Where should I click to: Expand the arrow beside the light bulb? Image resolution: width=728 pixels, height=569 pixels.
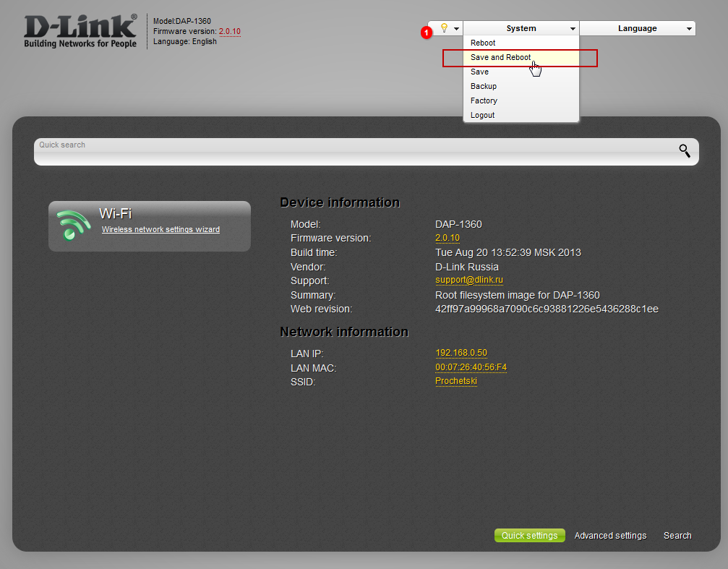pyautogui.click(x=456, y=29)
